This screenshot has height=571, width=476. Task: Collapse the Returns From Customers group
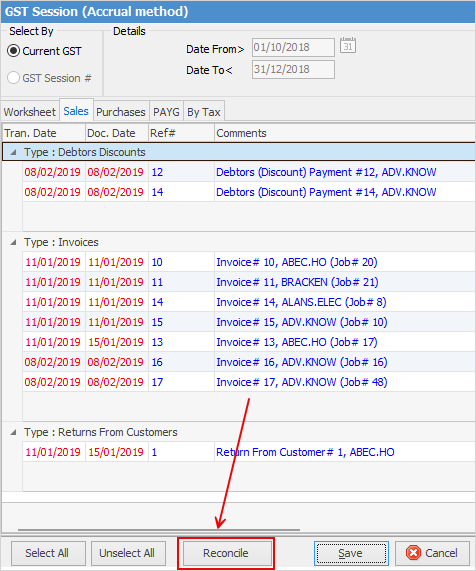pyautogui.click(x=13, y=432)
